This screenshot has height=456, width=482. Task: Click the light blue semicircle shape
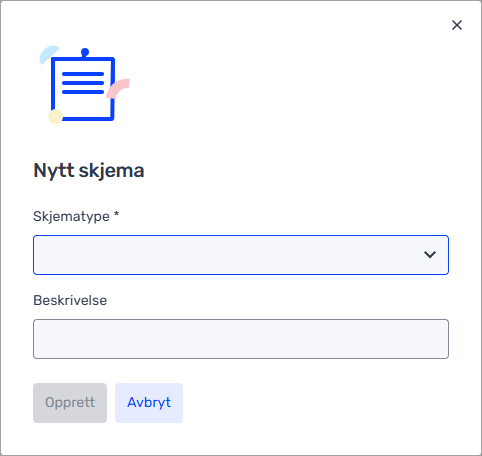point(48,54)
